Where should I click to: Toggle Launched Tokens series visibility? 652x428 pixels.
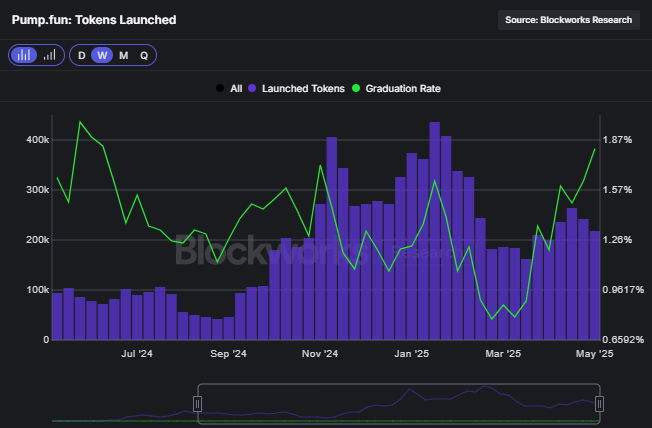303,88
